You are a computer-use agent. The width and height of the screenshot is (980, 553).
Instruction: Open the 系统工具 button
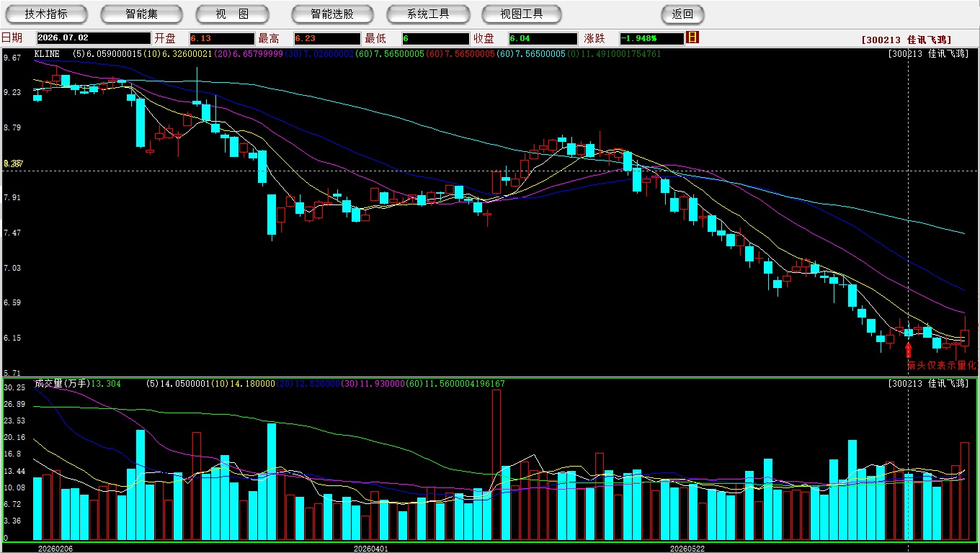coord(428,14)
